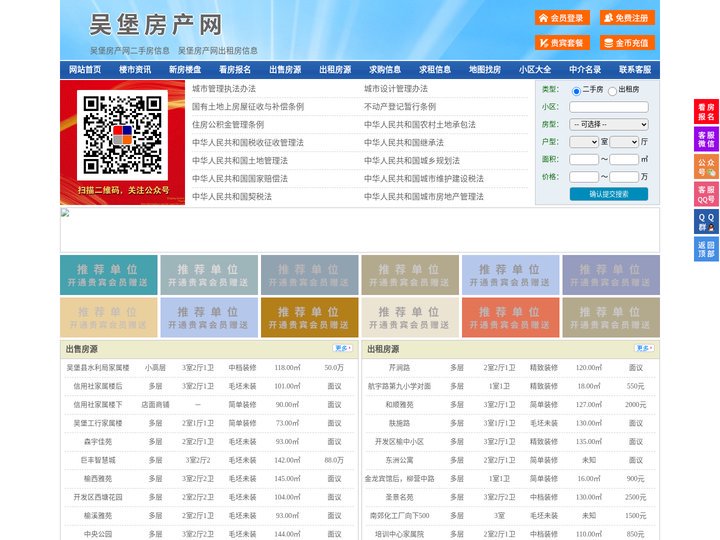Viewport: 720px width, 540px height.
Task: Open the 中华人民共和国土地管理法 link
Action: (x=240, y=160)
